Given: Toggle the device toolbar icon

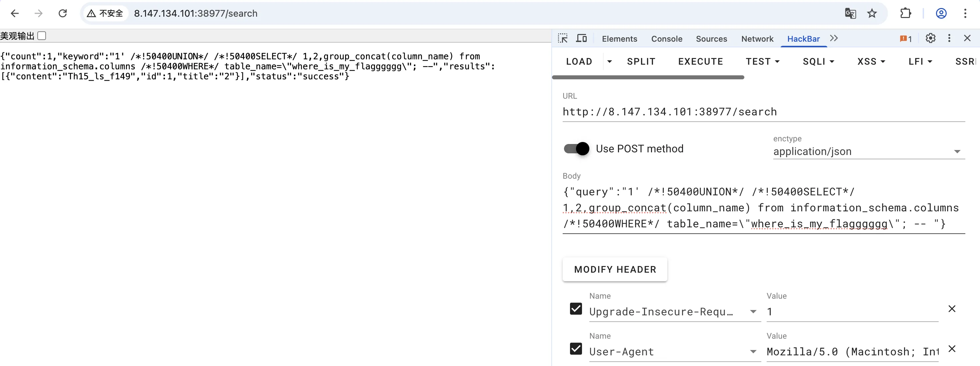Looking at the screenshot, I should [581, 38].
